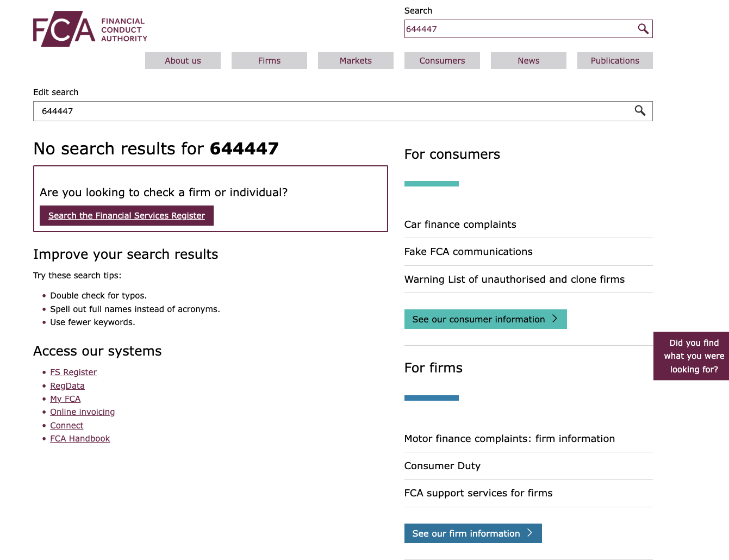Viewport: 729px width, 560px height.
Task: Click the firm information arrow chevron
Action: point(530,533)
